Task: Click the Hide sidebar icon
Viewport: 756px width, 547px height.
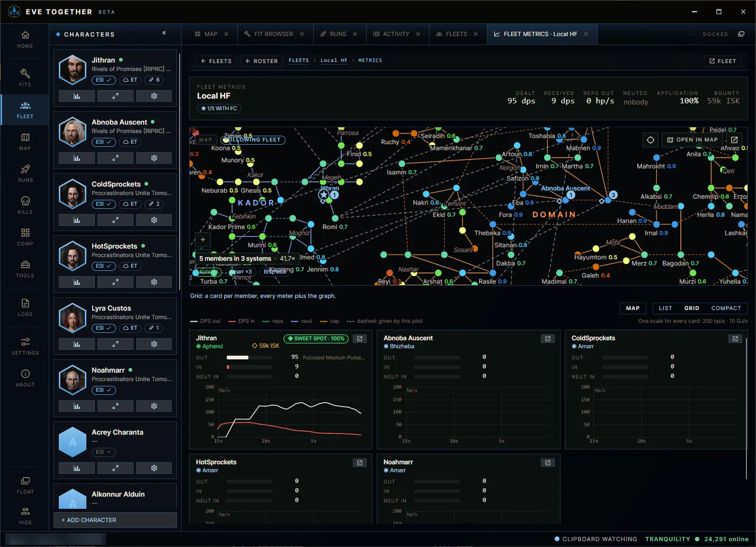Action: pos(25,516)
